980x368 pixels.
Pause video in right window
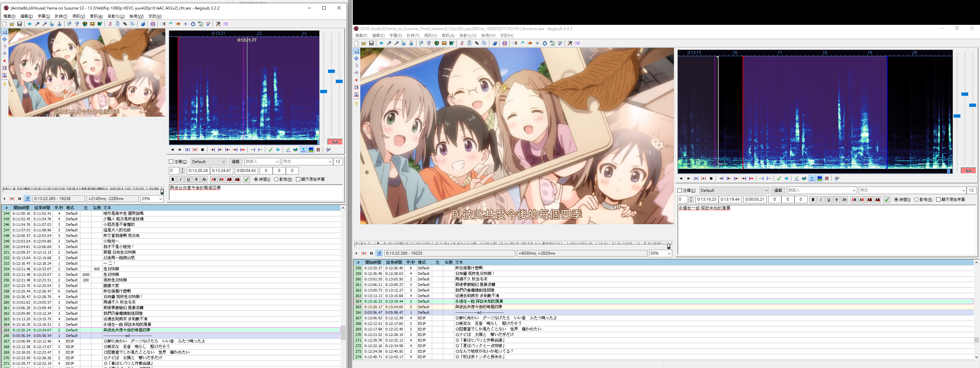[x=371, y=253]
